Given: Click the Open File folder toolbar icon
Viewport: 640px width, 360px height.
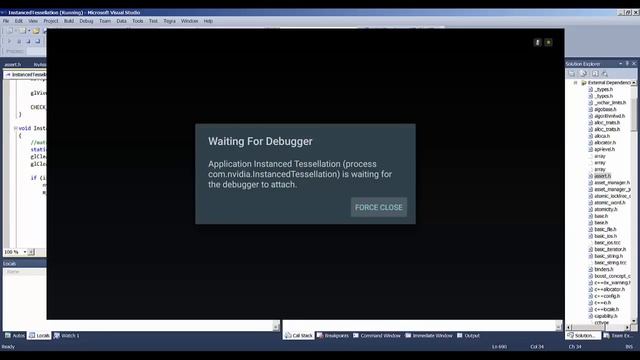Looking at the screenshot, I should pos(36,31).
